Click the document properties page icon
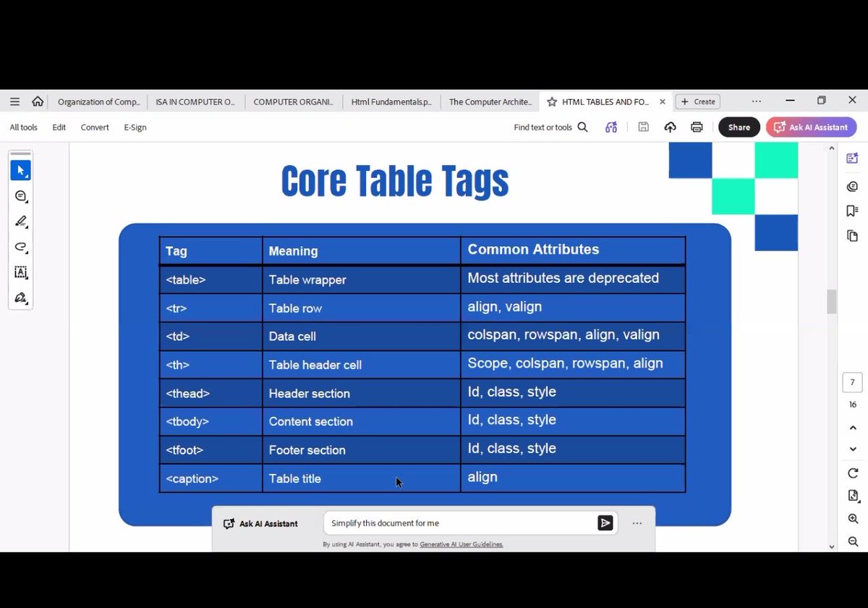Image resolution: width=868 pixels, height=608 pixels. point(853,496)
